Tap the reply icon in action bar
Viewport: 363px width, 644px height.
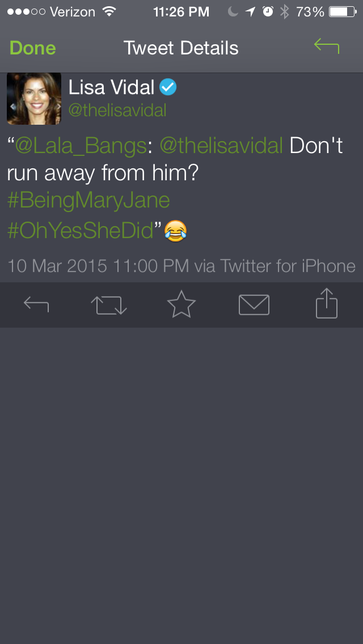pos(36,304)
